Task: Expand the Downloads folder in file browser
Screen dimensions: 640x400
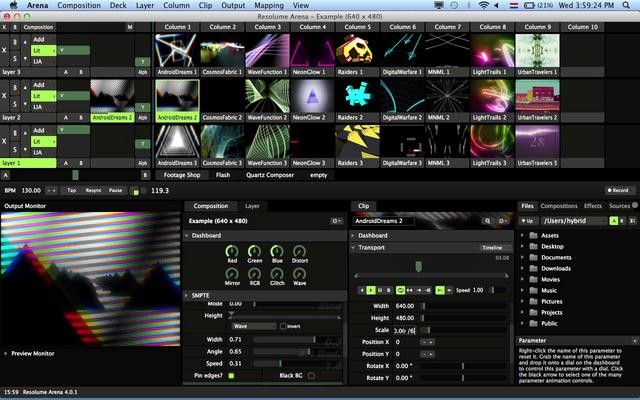Action: point(522,269)
